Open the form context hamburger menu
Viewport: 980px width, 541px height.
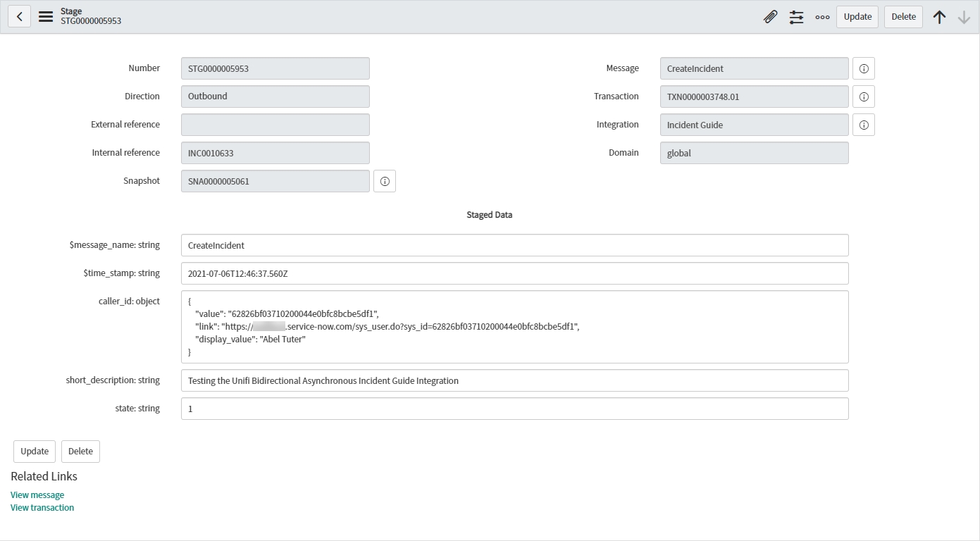[46, 16]
